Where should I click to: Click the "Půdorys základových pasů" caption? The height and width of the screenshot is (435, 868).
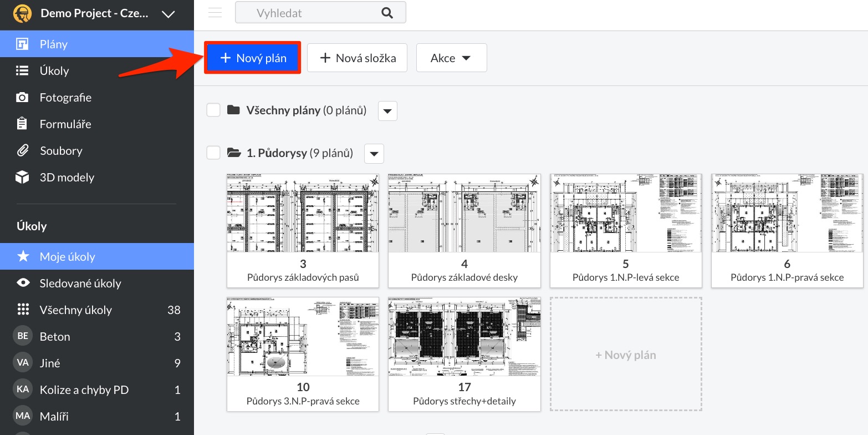[x=303, y=277]
